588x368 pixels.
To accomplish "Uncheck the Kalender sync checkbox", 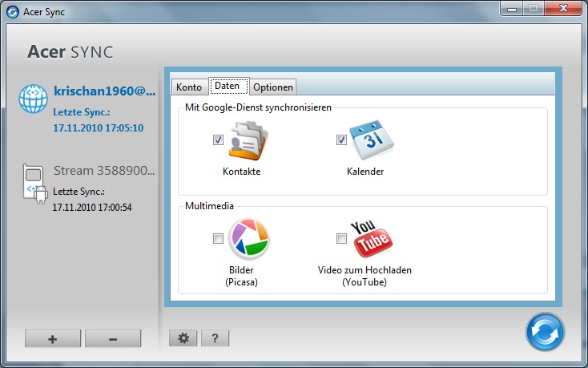I will (x=341, y=140).
